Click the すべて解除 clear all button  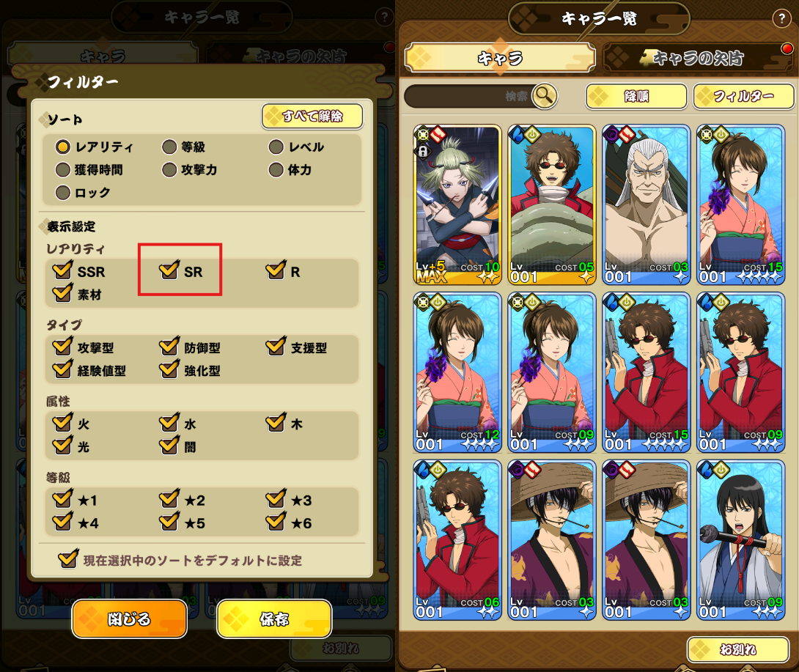click(312, 117)
